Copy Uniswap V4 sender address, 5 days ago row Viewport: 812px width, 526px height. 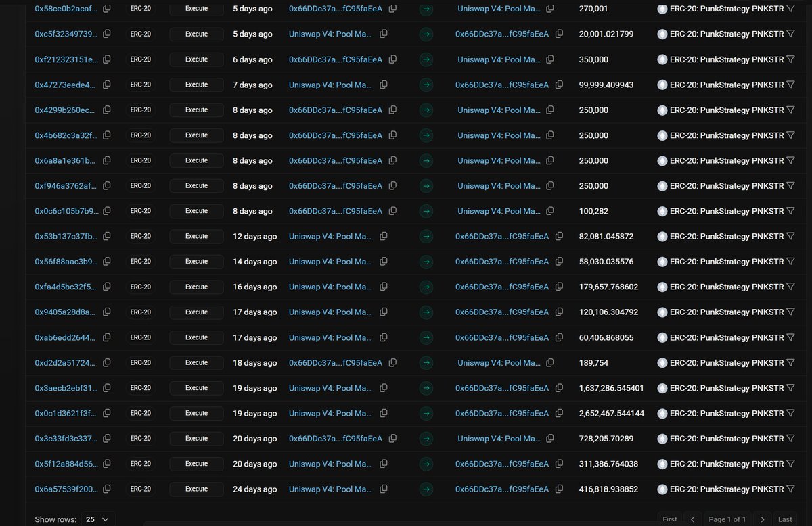384,34
